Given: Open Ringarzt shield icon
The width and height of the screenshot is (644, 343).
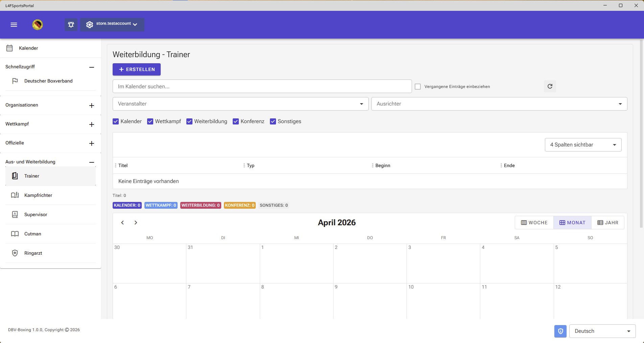Looking at the screenshot, I should 15,253.
